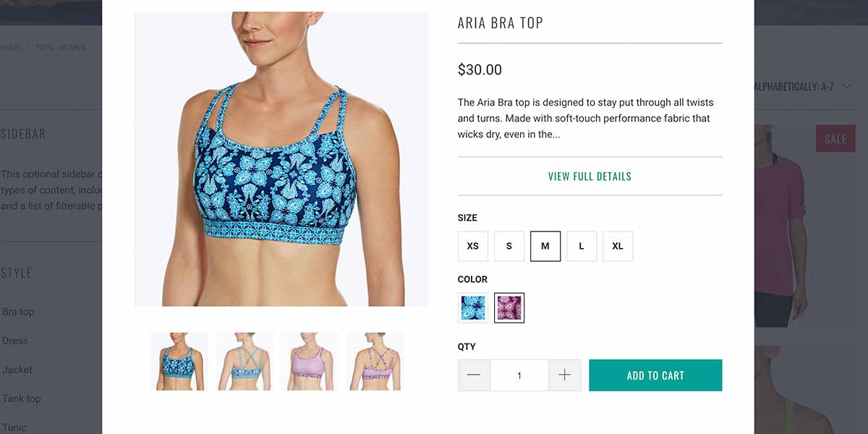
Task: Add the Aria Bra Top to cart
Action: click(655, 375)
